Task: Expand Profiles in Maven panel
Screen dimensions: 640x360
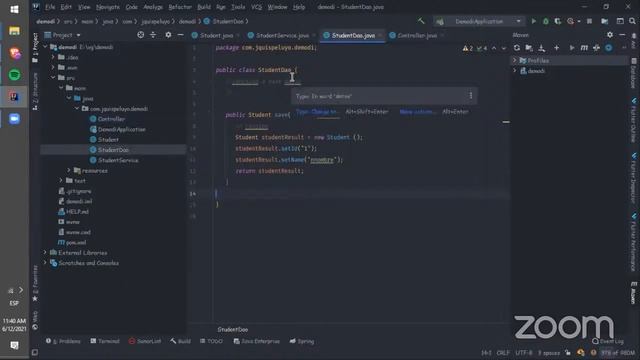Action: point(515,60)
